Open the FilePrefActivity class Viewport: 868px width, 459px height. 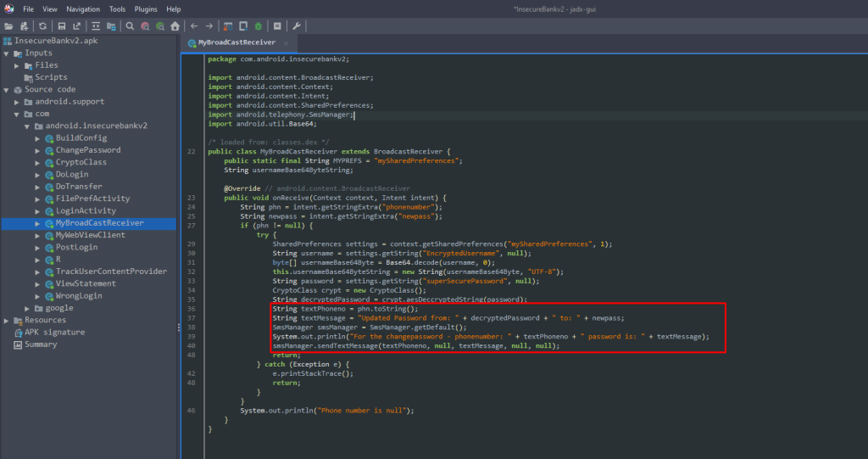tap(92, 199)
